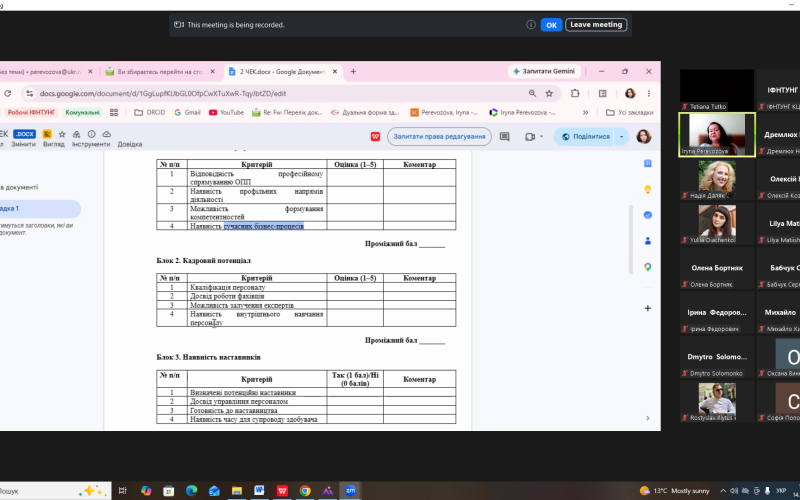Viewport: 800px width, 500px height.
Task: Reload the page in Chrome
Action: [x=7, y=93]
